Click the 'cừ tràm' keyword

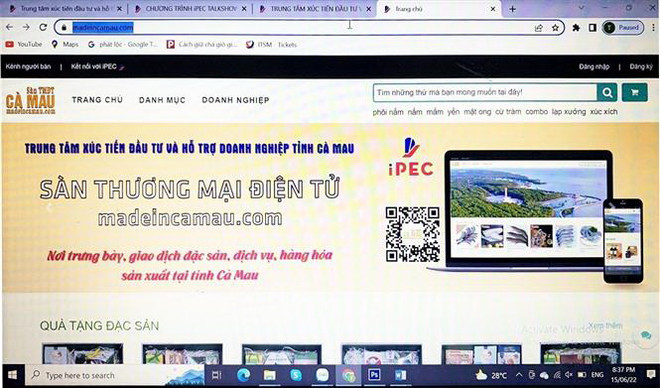pyautogui.click(x=508, y=112)
